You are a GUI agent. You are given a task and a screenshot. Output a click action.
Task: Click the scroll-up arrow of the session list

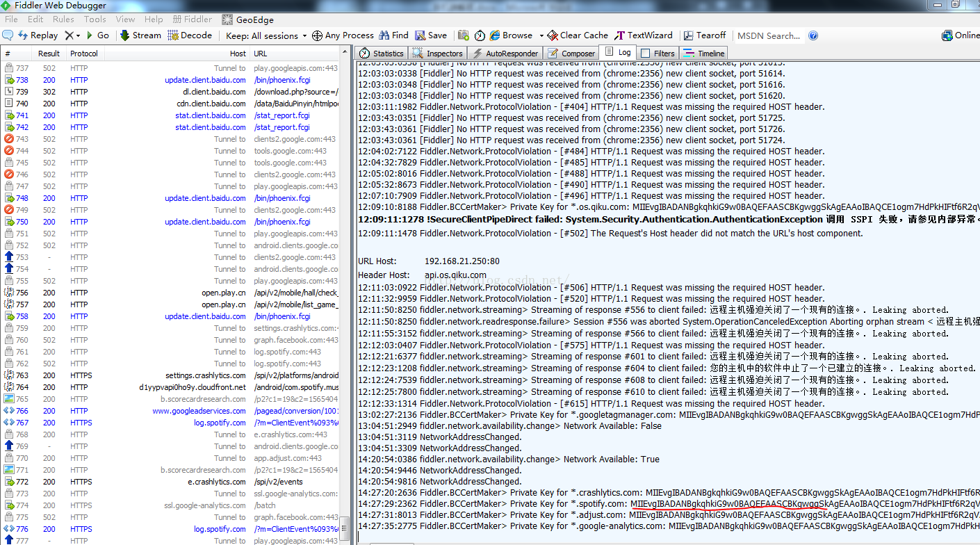pyautogui.click(x=345, y=53)
